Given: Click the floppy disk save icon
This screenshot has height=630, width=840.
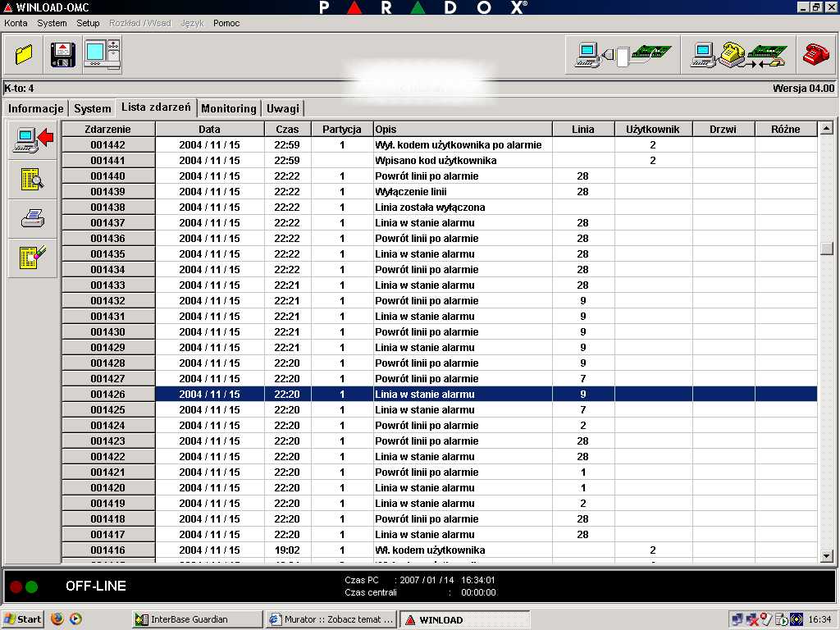Looking at the screenshot, I should point(63,55).
